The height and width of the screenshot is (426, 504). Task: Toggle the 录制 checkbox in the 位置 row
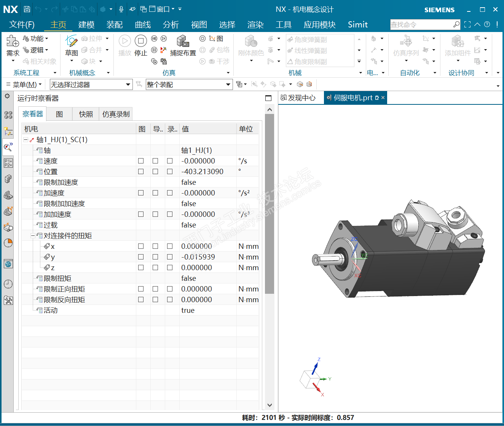[170, 171]
